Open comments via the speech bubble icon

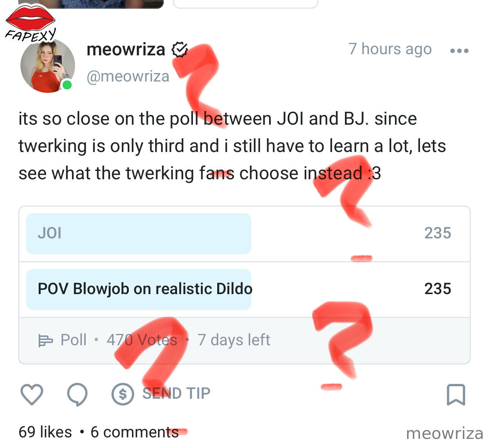click(x=77, y=395)
